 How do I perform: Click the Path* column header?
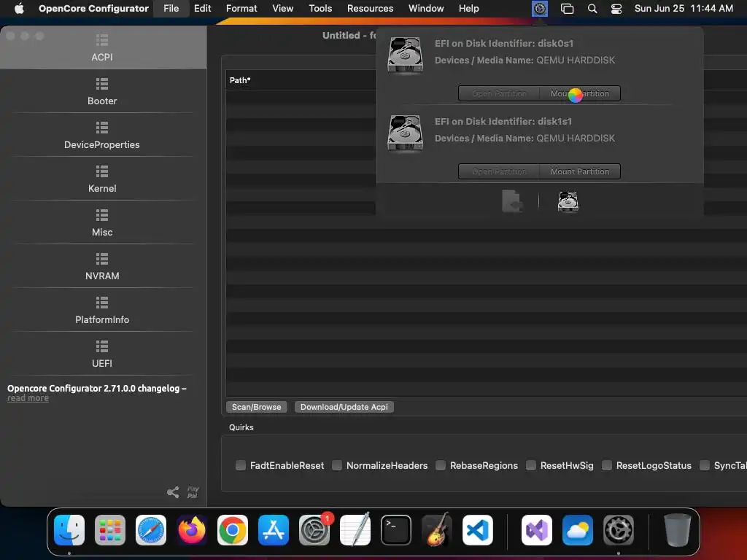click(x=240, y=80)
